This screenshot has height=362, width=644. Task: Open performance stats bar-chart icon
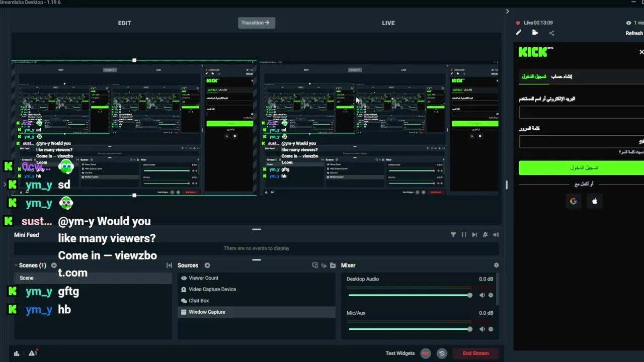[17, 353]
